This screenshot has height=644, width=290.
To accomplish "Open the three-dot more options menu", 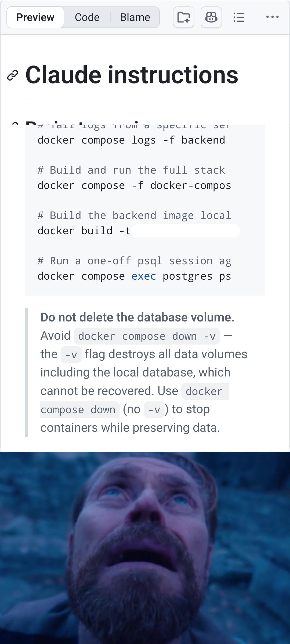I will 272,17.
